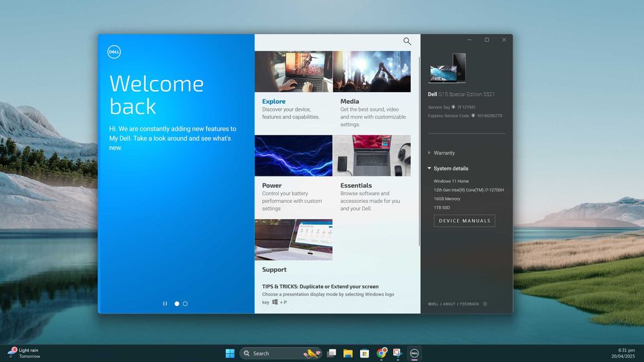The image size is (644, 362).
Task: Open the search magnifier in My Dell
Action: (x=407, y=41)
